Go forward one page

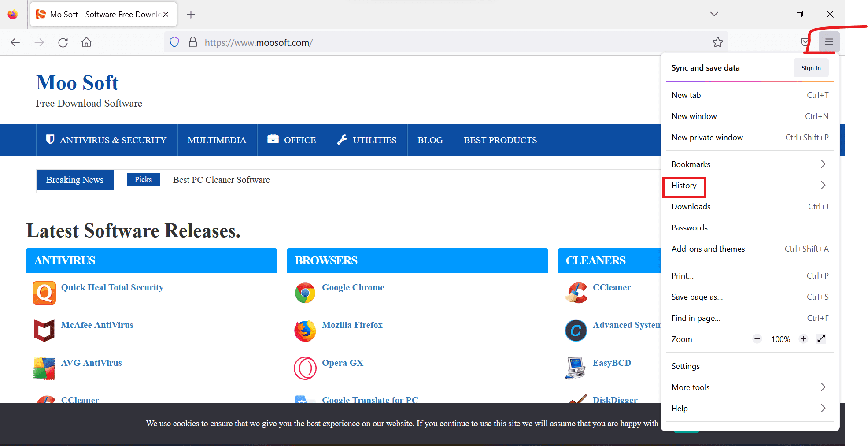tap(39, 42)
